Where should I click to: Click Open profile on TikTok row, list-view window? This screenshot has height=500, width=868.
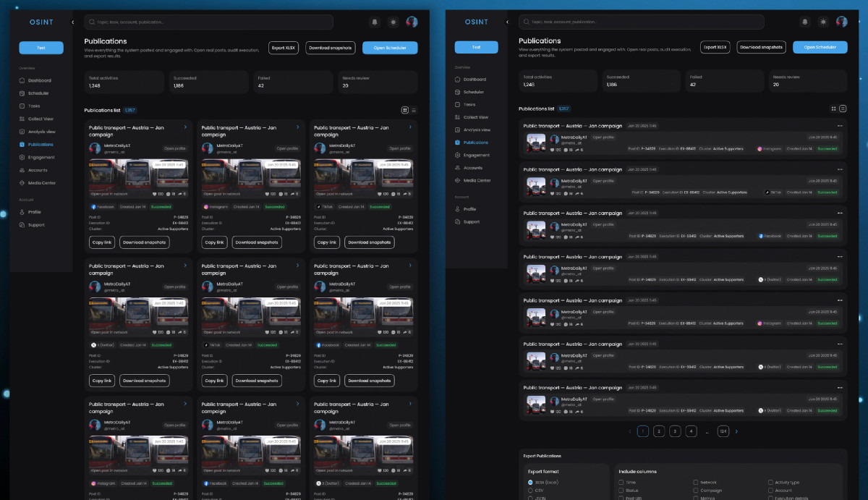pyautogui.click(x=603, y=181)
